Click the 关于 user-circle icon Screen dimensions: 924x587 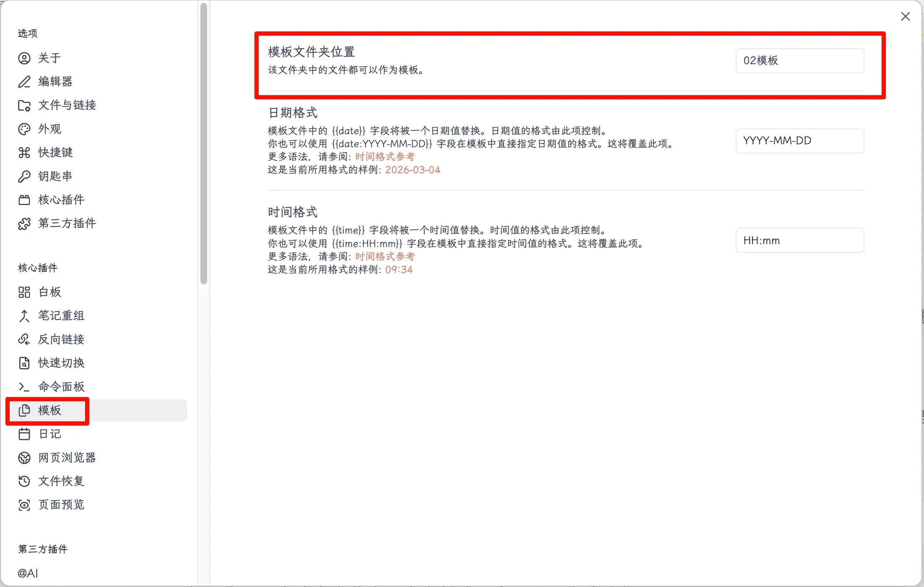pyautogui.click(x=24, y=58)
